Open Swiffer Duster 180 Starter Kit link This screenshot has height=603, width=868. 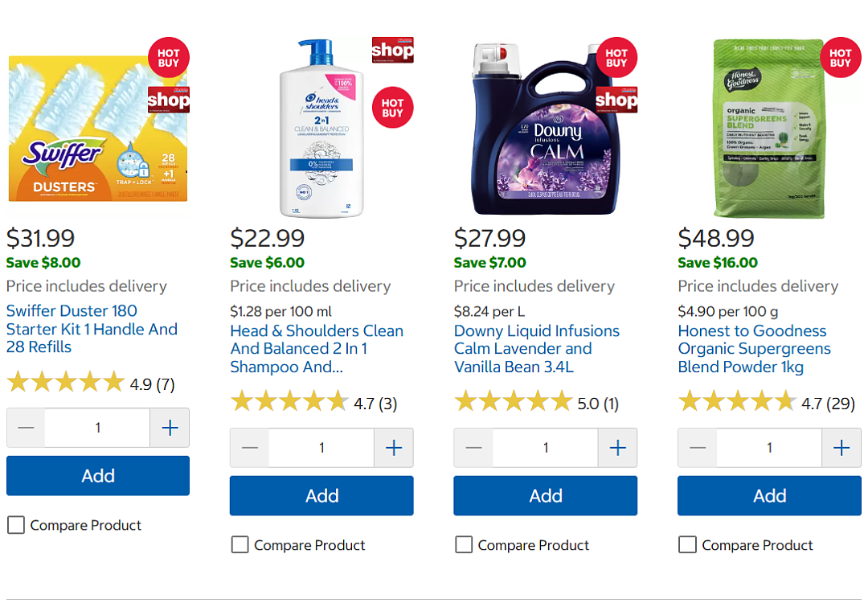(92, 329)
